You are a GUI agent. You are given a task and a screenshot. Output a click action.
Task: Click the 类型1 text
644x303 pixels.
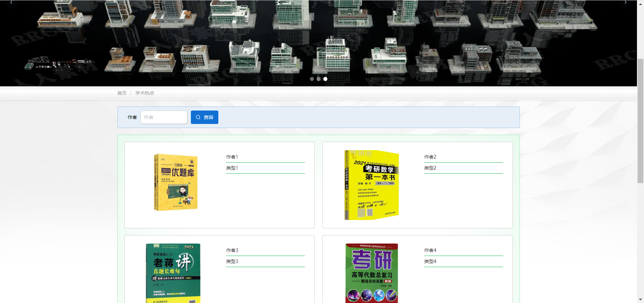232,168
